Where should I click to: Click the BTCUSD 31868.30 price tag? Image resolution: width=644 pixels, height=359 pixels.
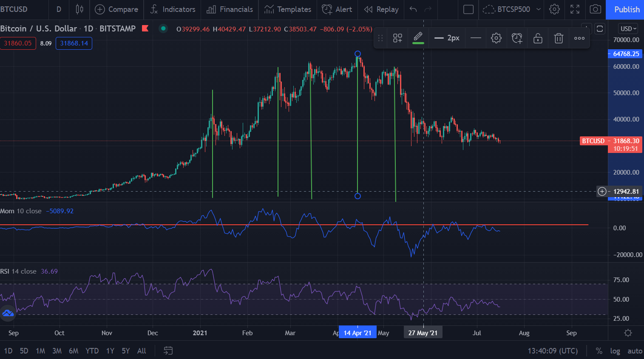click(x=611, y=145)
